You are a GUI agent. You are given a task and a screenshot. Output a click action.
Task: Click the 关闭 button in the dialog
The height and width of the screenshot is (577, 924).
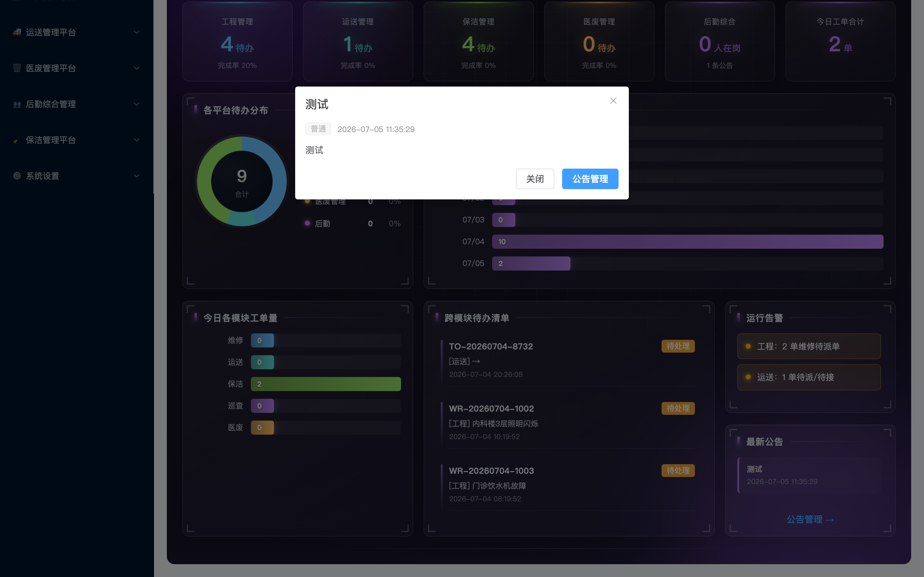coord(535,179)
